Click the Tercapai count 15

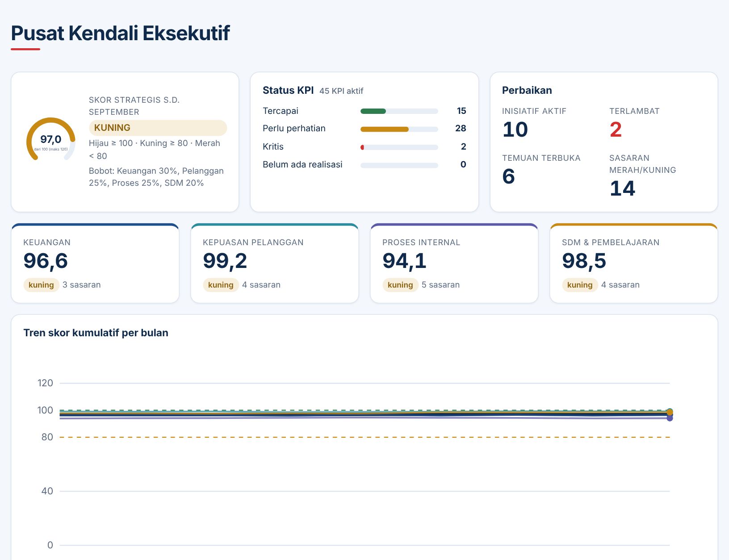[x=461, y=111]
